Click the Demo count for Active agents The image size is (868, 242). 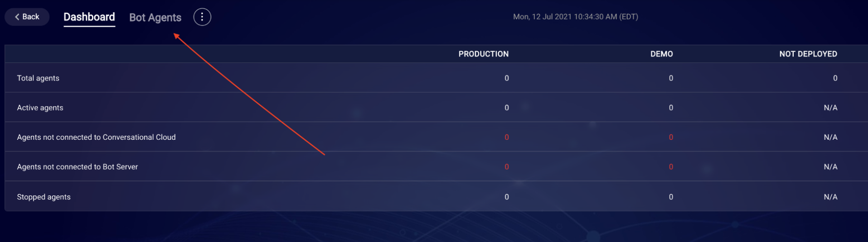click(671, 108)
